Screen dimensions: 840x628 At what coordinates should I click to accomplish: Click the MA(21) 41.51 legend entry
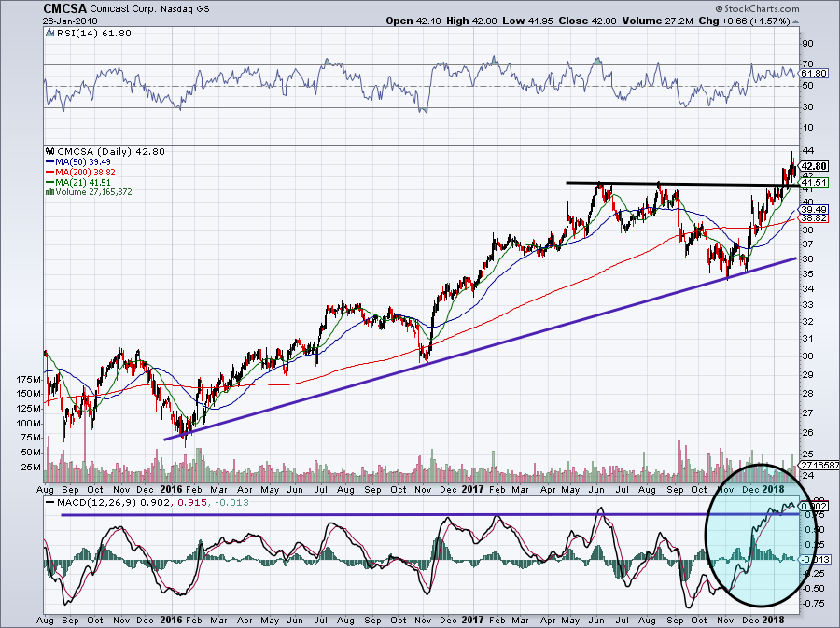pyautogui.click(x=83, y=182)
